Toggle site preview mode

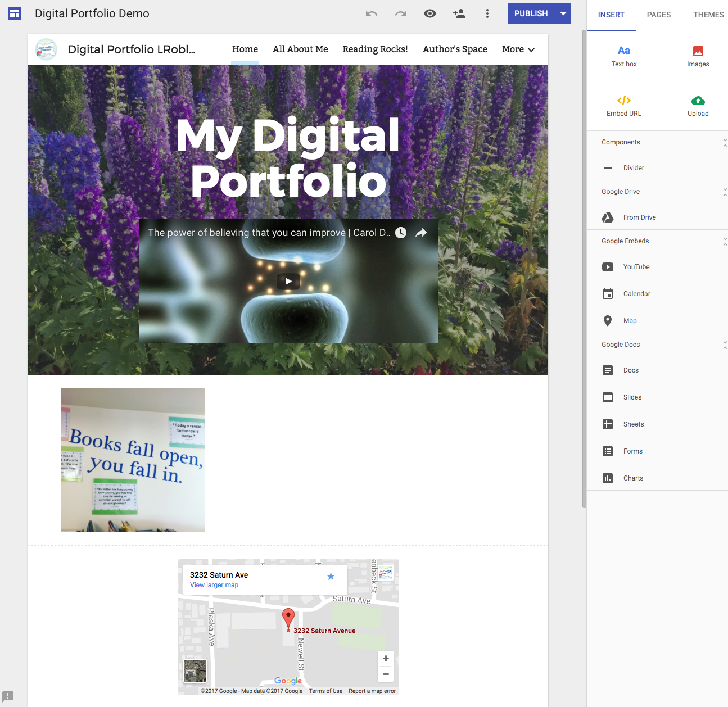pos(430,13)
